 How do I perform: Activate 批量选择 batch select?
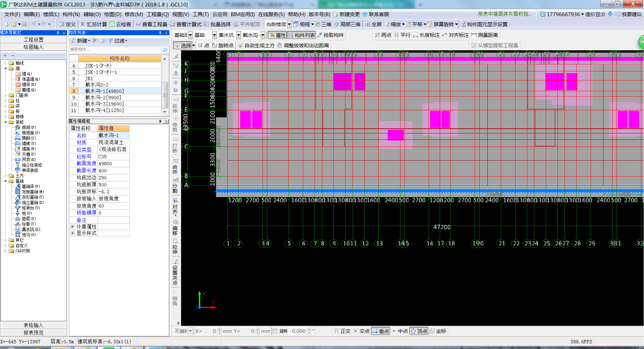point(217,24)
